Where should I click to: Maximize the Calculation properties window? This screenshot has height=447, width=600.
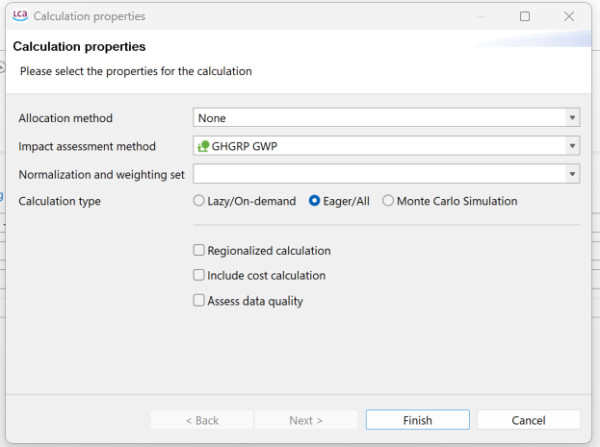(x=525, y=16)
